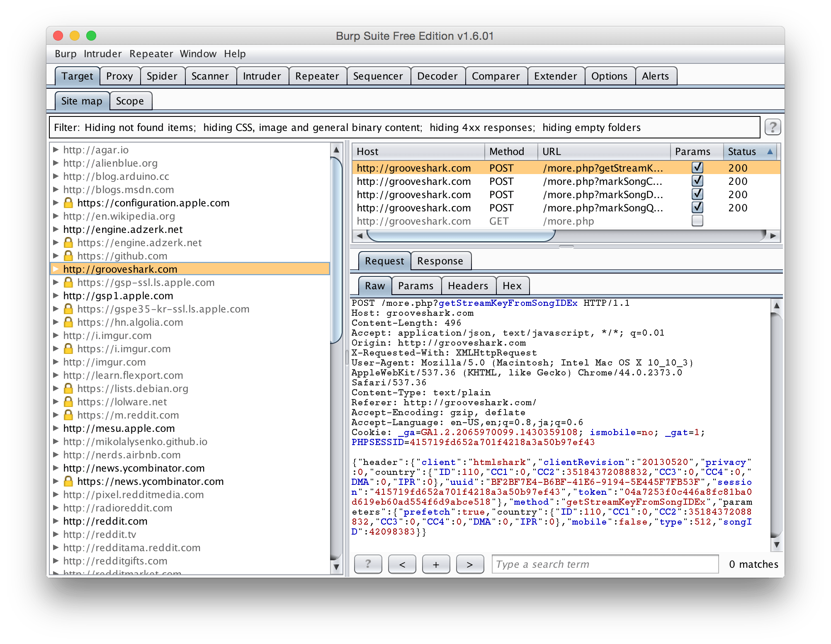Expand the http://grooveshark.com node
Image resolution: width=831 pixels, height=644 pixels.
tap(56, 269)
